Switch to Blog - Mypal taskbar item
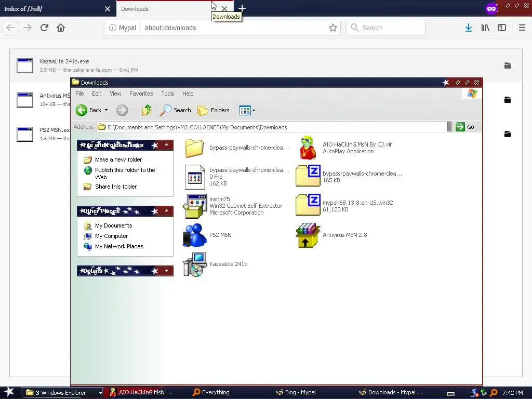Screen dimensions: 532x399 296,392
